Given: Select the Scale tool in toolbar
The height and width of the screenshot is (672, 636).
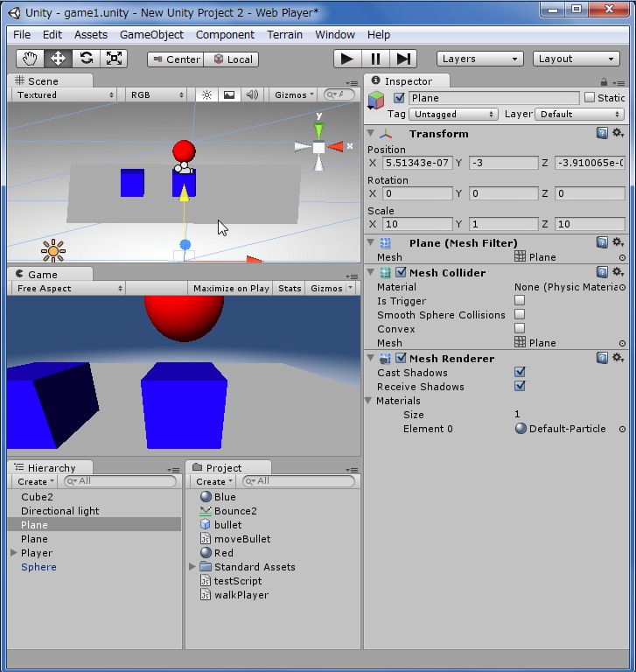Looking at the screenshot, I should 114,59.
